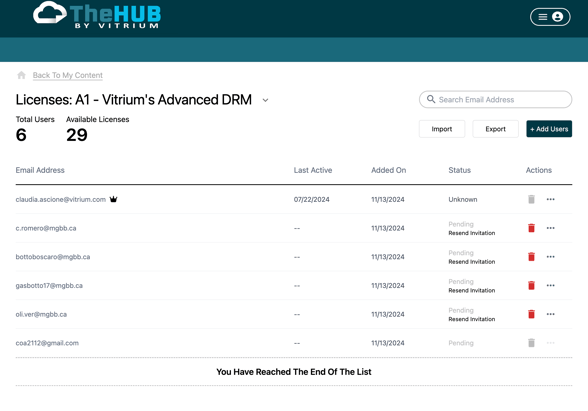Resend Invitation to oli.ver@mgbb.ca
588x411 pixels.
(472, 319)
